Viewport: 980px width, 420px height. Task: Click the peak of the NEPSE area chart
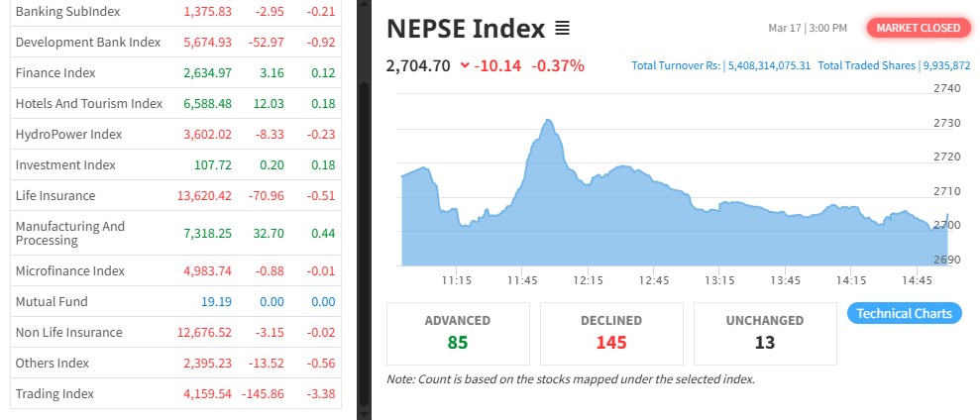point(548,122)
